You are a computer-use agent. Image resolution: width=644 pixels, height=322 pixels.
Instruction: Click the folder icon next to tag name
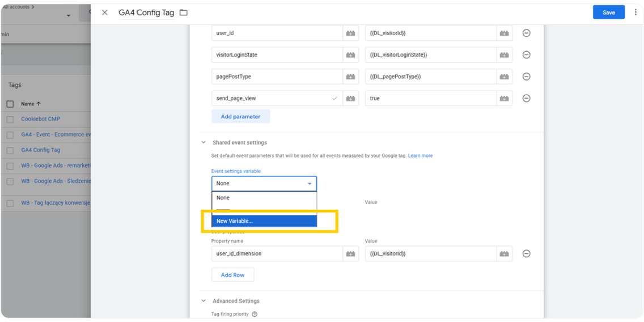[184, 12]
